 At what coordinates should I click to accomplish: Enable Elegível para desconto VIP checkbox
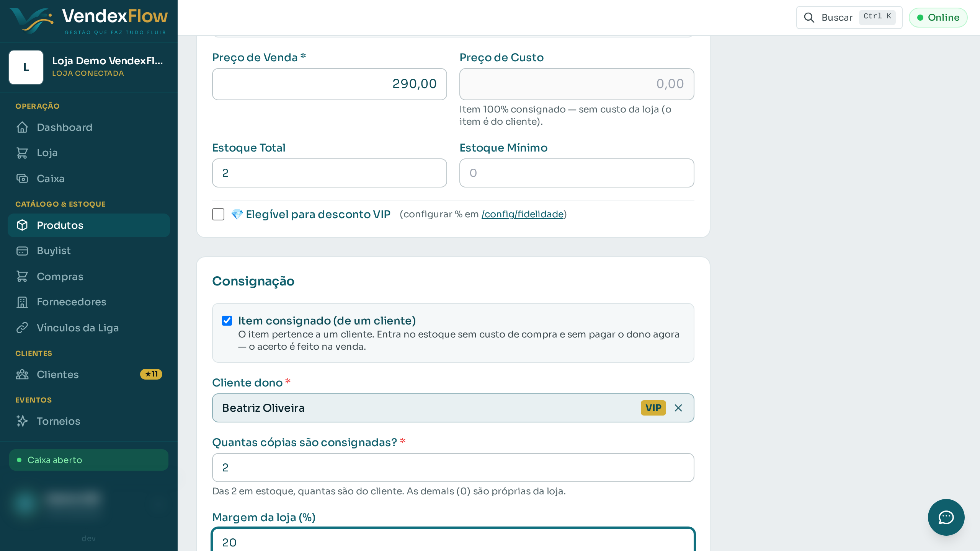[x=218, y=214]
